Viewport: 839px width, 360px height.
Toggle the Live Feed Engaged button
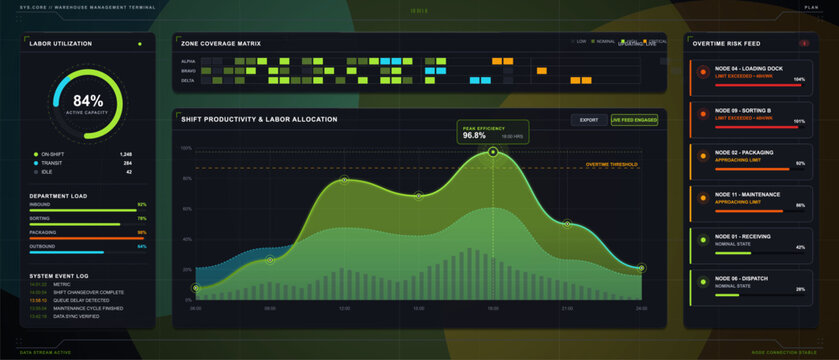(x=635, y=120)
